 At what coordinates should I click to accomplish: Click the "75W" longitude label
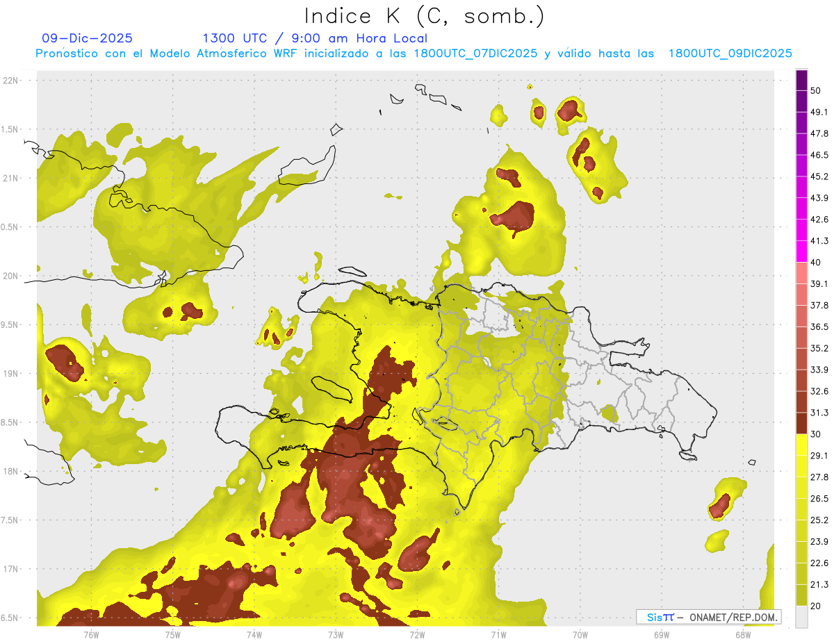pos(172,635)
